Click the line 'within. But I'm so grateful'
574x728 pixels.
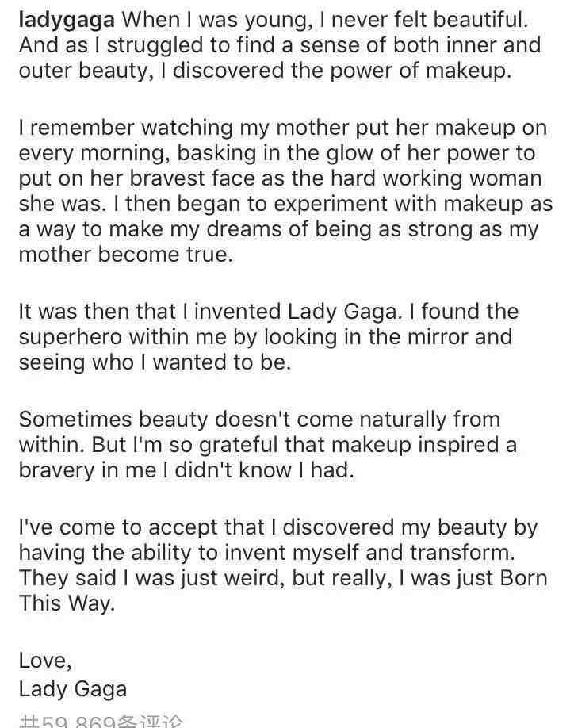268,445
